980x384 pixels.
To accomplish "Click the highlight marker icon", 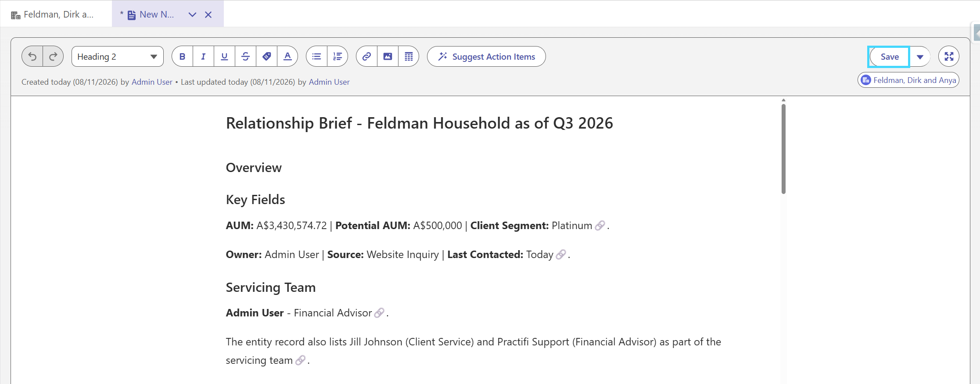I will click(x=266, y=57).
